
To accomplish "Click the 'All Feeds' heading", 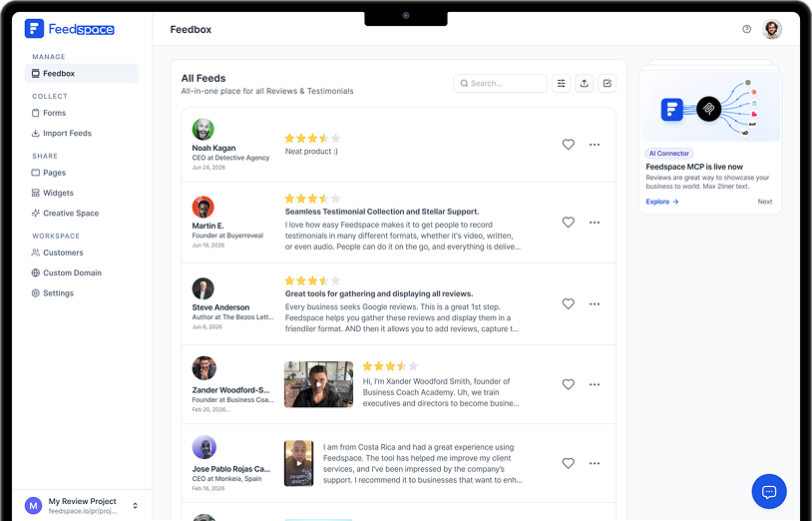I will pyautogui.click(x=203, y=78).
